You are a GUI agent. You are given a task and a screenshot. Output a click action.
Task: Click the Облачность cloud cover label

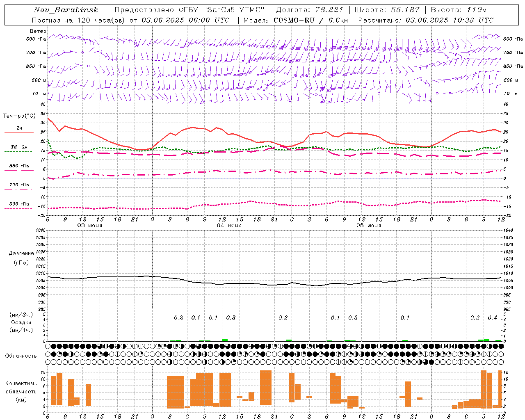pos(21,356)
